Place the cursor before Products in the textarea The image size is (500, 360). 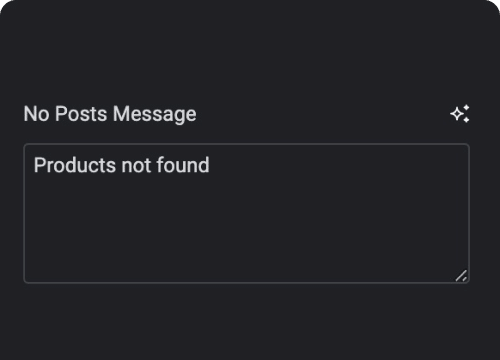tap(34, 165)
